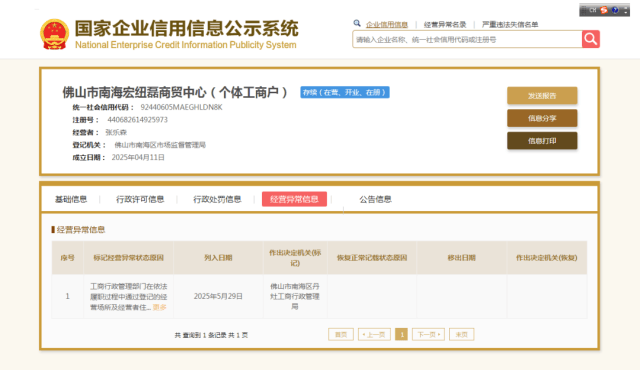
Task: Click establishment date 2025年04月11日
Action: point(138,157)
